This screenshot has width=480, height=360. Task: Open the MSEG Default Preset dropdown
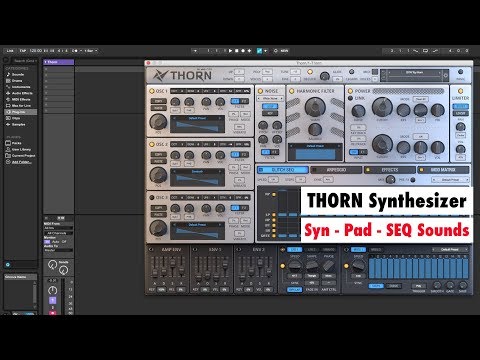450,249
